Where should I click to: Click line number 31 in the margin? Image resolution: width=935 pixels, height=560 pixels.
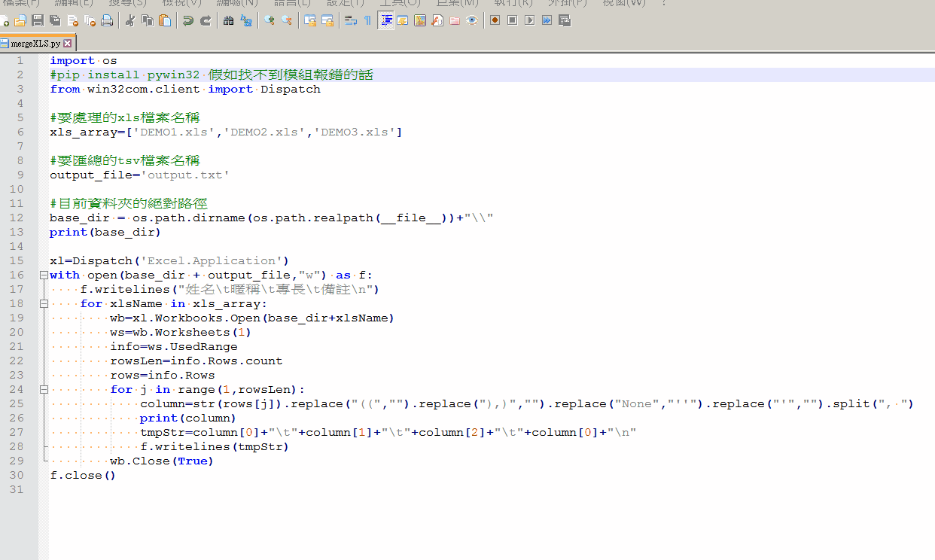point(17,490)
